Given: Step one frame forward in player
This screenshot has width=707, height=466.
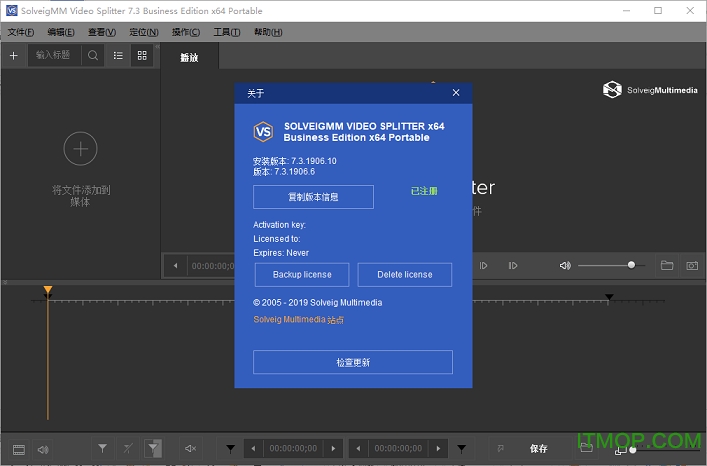Looking at the screenshot, I should pos(483,265).
